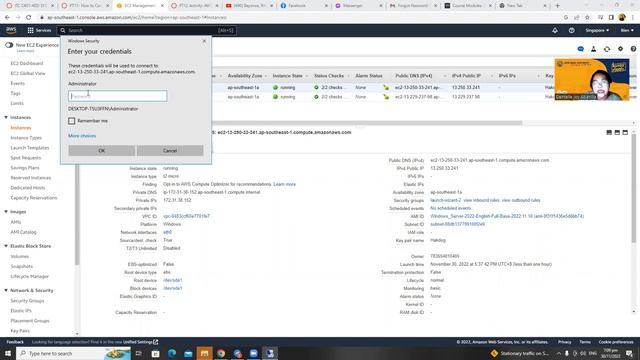Collapse Elastic Block Store section
Viewport: 640px width, 360px height.
6,246
